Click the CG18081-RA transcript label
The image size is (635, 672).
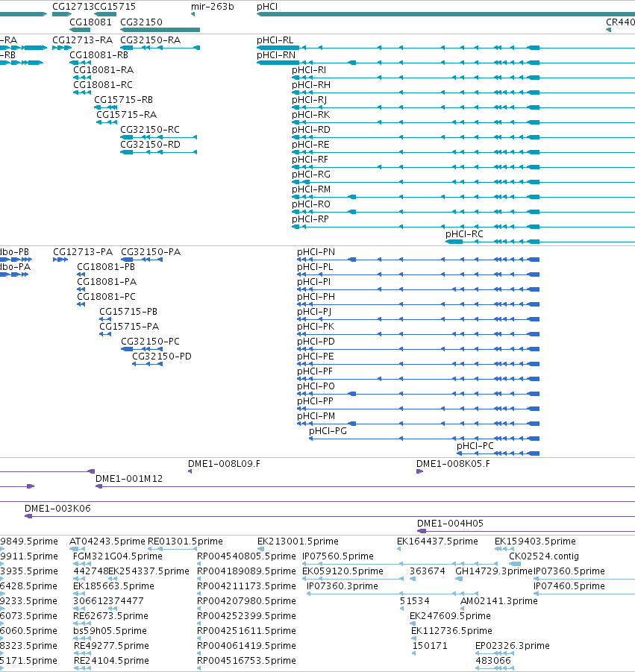click(103, 70)
